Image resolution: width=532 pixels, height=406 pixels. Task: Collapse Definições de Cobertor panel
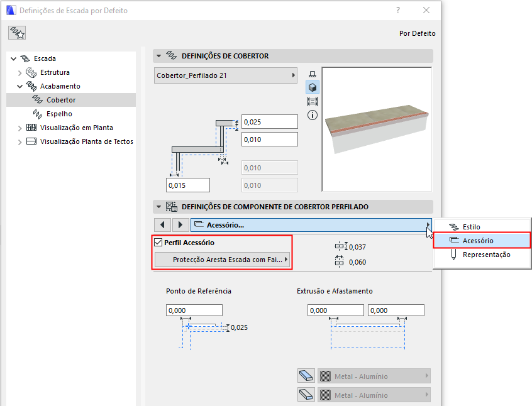(x=158, y=56)
